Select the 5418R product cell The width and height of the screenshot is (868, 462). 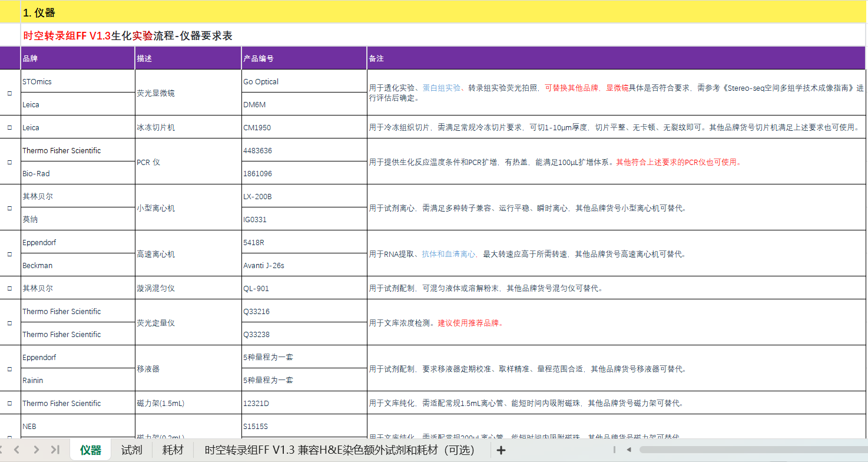click(x=304, y=242)
